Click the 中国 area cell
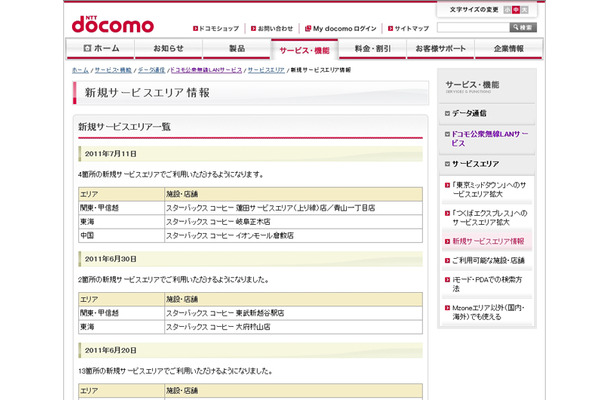The width and height of the screenshot is (610, 400). (121, 235)
